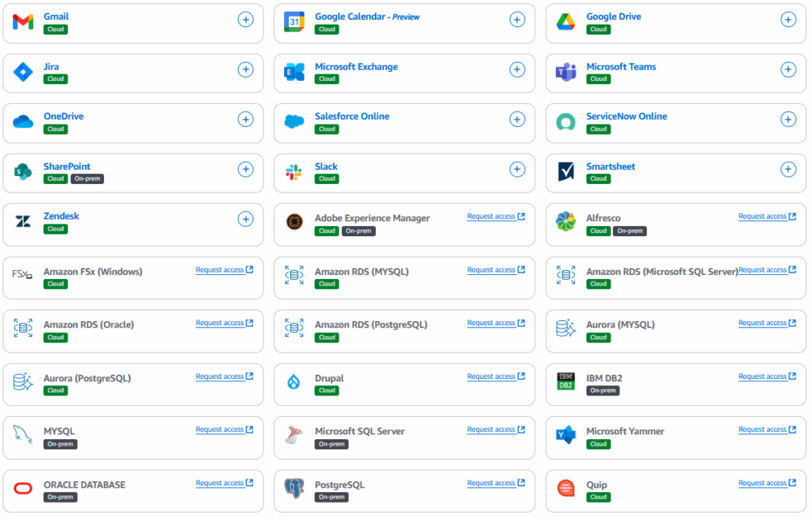The height and width of the screenshot is (520, 812).
Task: Add Smartsheet using its plus button
Action: pyautogui.click(x=788, y=170)
